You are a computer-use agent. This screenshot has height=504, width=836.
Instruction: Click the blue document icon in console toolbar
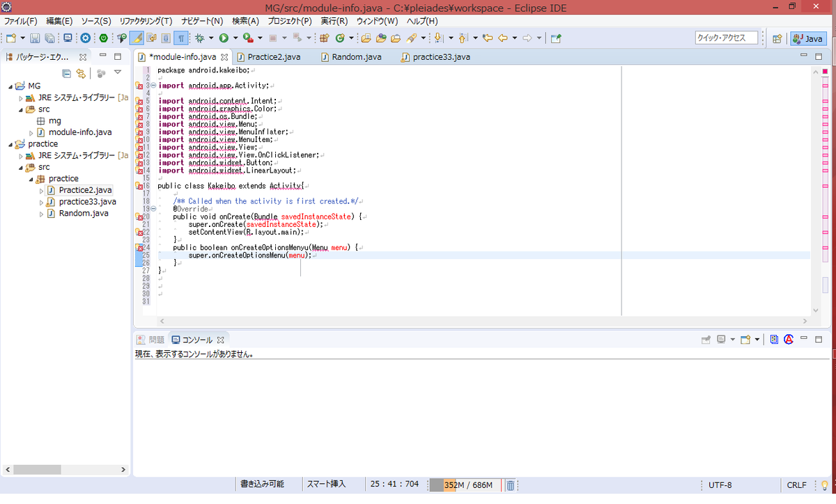point(774,339)
